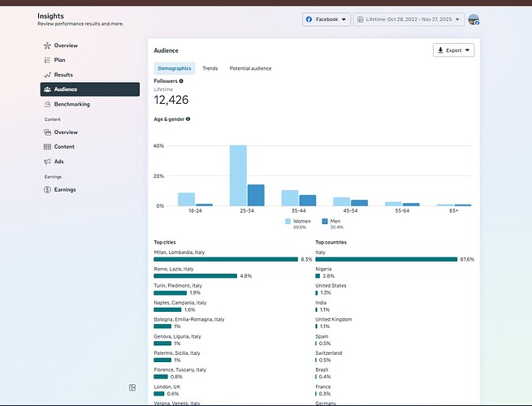Click the Followers info icon
The height and width of the screenshot is (406, 532).
(x=181, y=81)
